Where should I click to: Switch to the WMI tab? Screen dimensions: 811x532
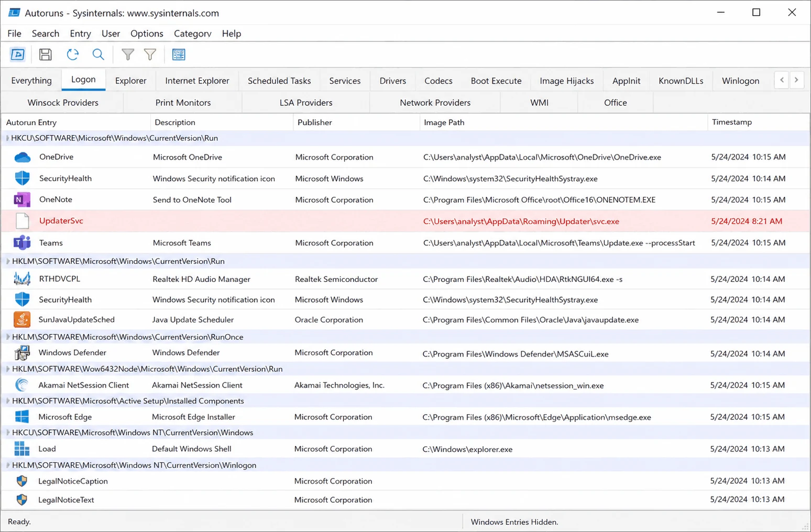coord(539,103)
